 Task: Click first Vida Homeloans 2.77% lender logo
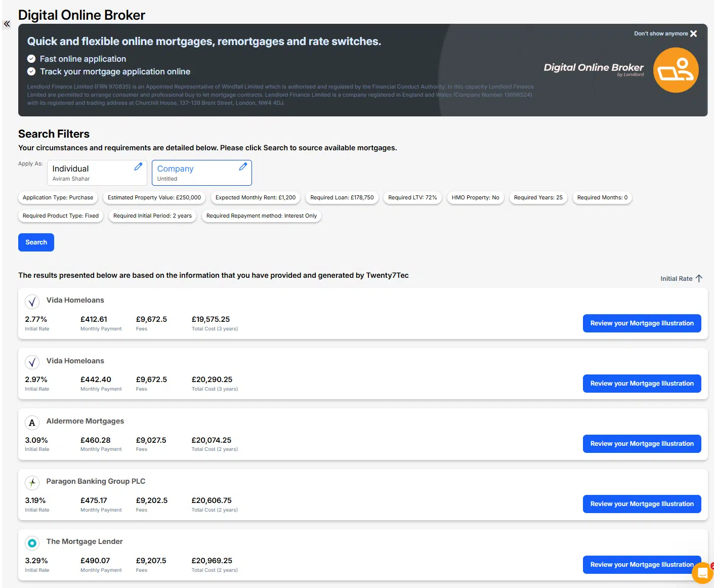point(32,302)
